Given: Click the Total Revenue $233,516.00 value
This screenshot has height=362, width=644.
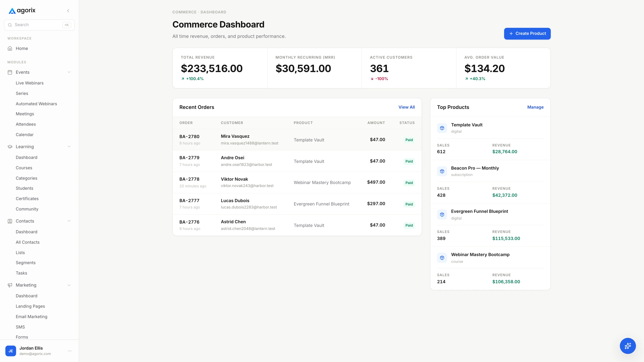Looking at the screenshot, I should [212, 68].
